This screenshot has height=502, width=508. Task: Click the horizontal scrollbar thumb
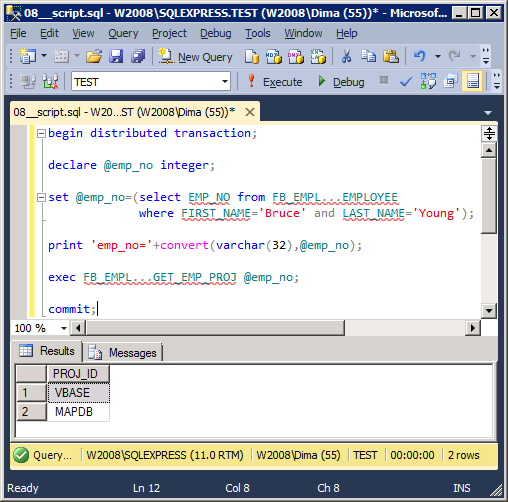[215, 328]
